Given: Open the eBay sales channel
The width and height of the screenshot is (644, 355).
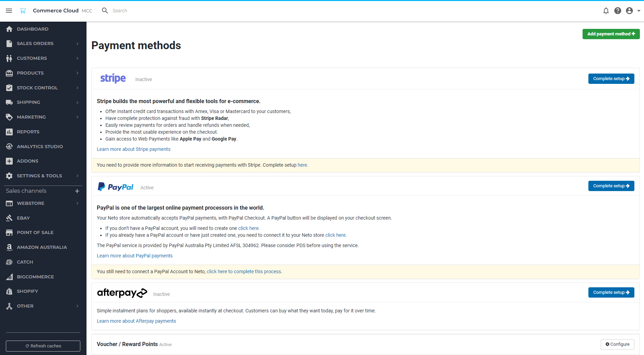Looking at the screenshot, I should coord(43,218).
